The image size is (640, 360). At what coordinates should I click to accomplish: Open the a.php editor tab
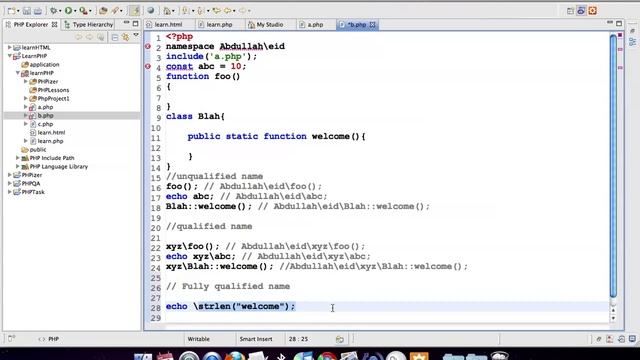tap(315, 24)
